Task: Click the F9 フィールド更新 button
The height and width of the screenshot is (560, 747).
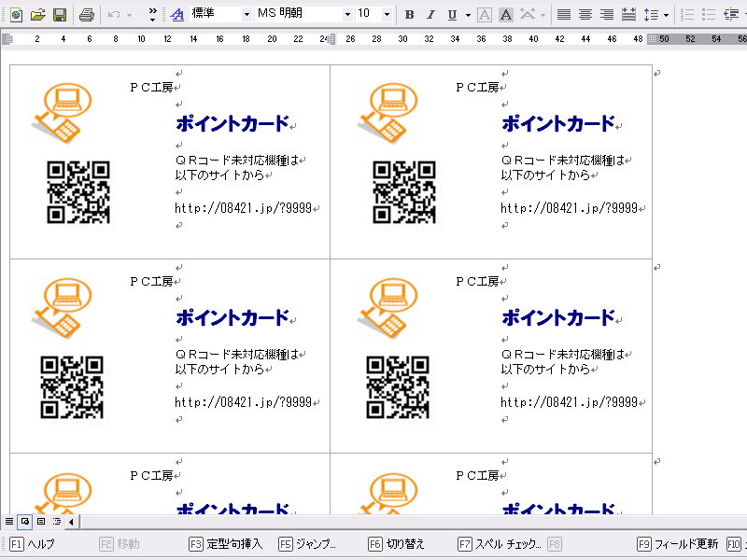Action: [678, 544]
